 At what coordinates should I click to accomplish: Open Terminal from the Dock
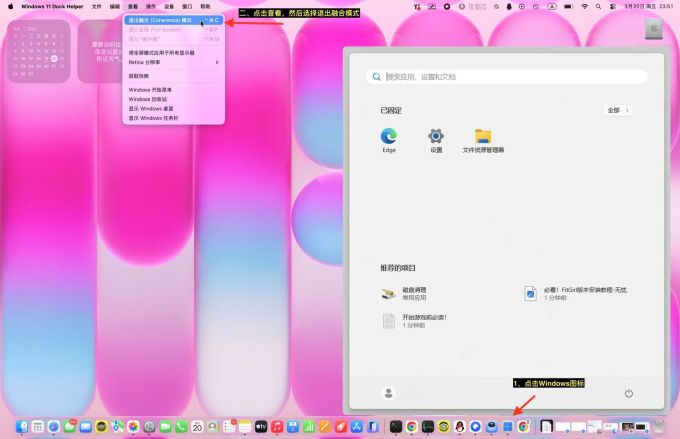click(x=396, y=427)
